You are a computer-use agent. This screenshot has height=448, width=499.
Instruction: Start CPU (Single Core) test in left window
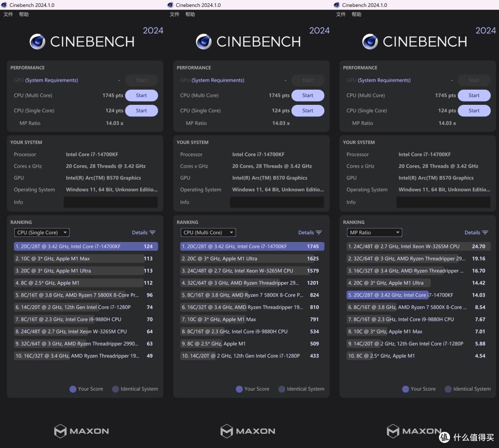(141, 111)
